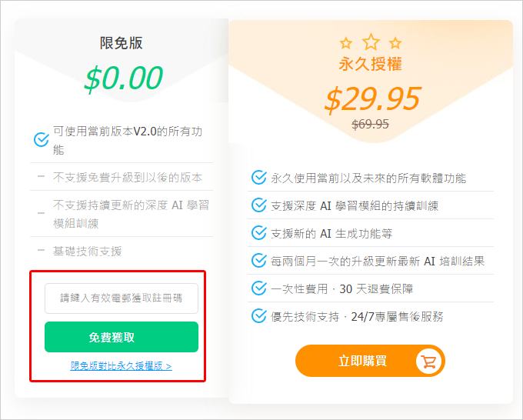Click checkmark beside 支援深度 AI 學習模組的持續訓練
The image size is (523, 420).
click(259, 205)
